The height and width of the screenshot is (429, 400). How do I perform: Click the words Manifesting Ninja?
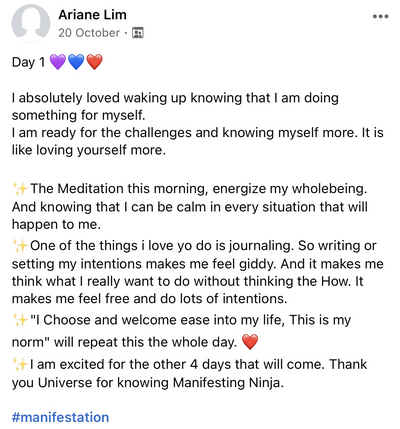point(228,382)
